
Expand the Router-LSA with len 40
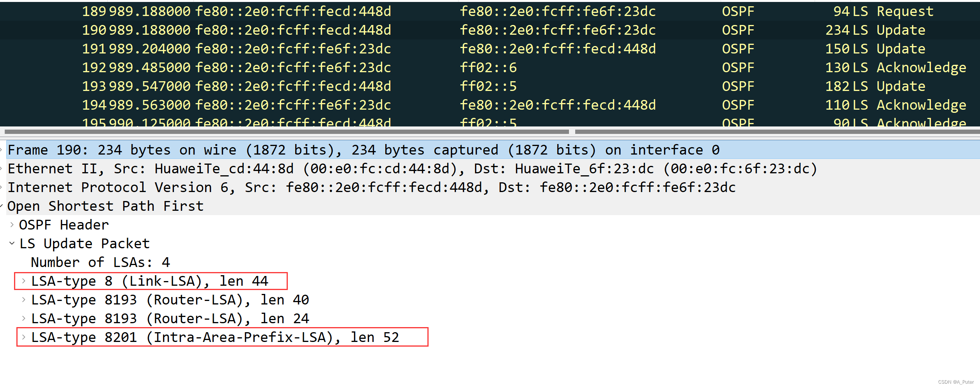coord(24,300)
